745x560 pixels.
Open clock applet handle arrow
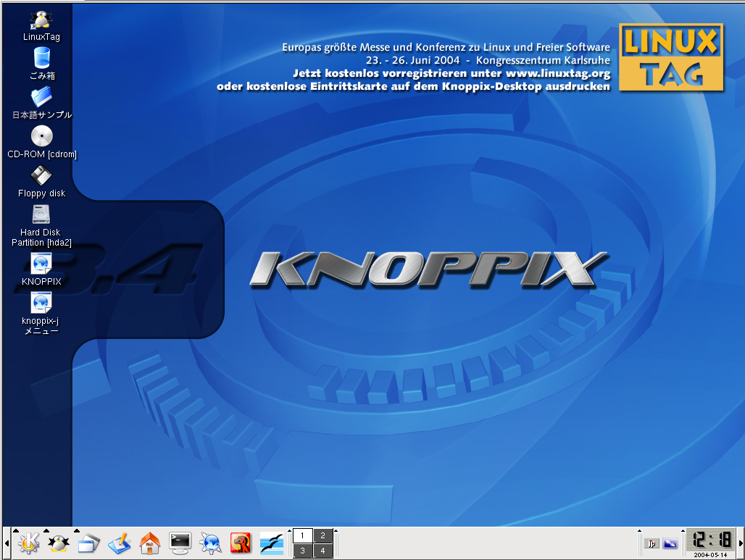(683, 530)
